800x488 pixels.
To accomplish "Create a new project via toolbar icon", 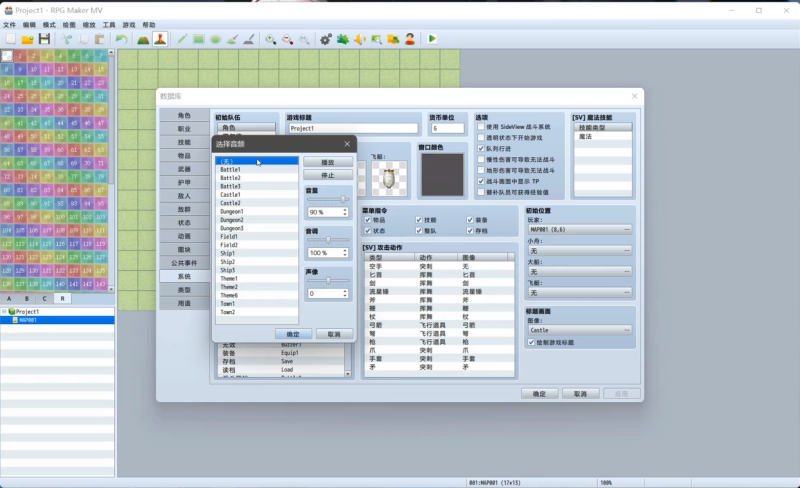I will tap(11, 39).
